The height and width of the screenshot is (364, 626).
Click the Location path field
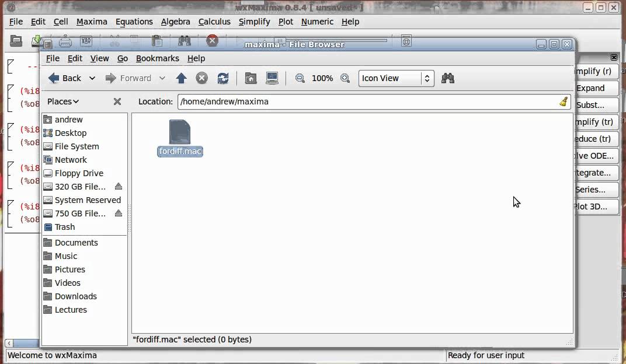374,101
